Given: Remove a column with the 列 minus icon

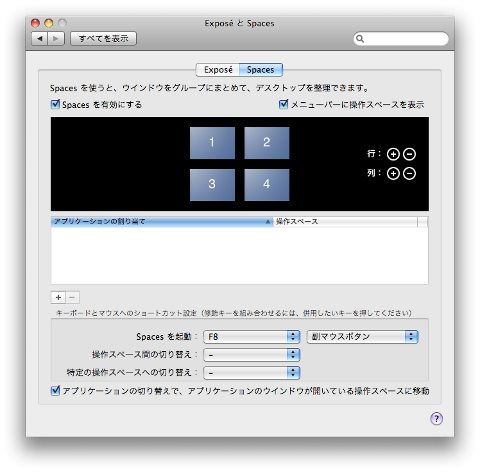Looking at the screenshot, I should pyautogui.click(x=409, y=173).
